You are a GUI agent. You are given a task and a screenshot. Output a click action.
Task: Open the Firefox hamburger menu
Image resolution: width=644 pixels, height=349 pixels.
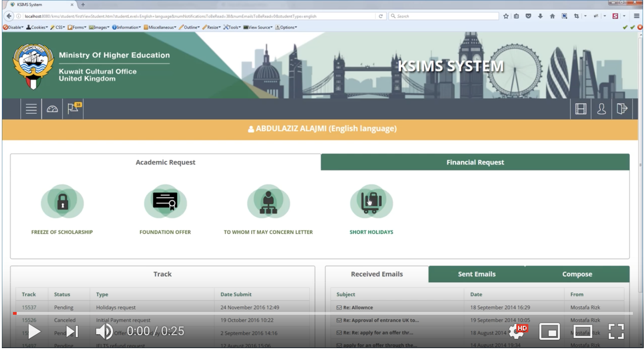[637, 16]
